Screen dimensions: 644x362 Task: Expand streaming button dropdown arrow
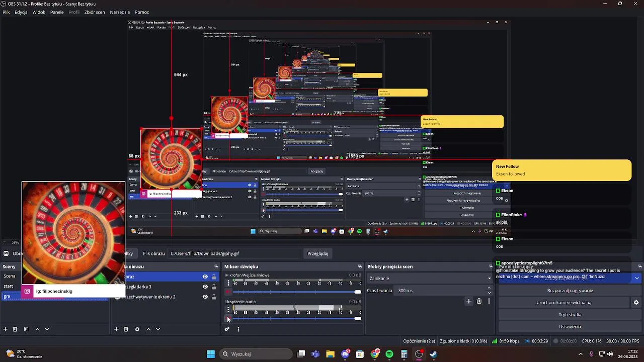(636, 278)
